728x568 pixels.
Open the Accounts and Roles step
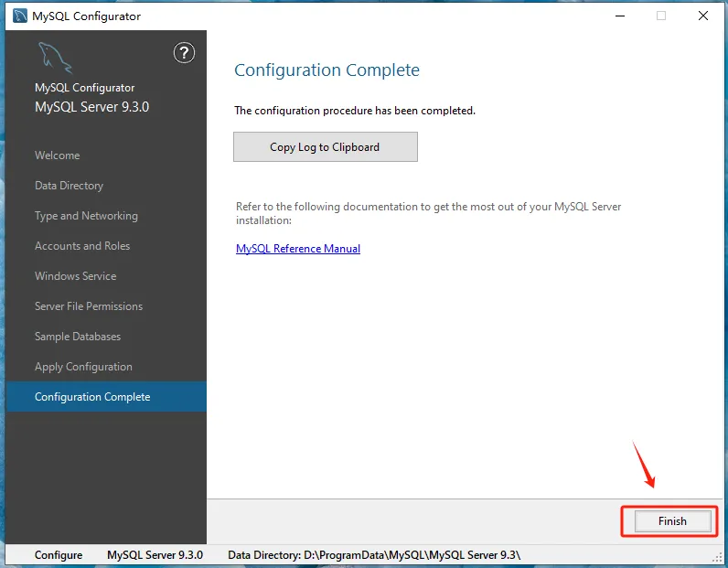pos(82,246)
